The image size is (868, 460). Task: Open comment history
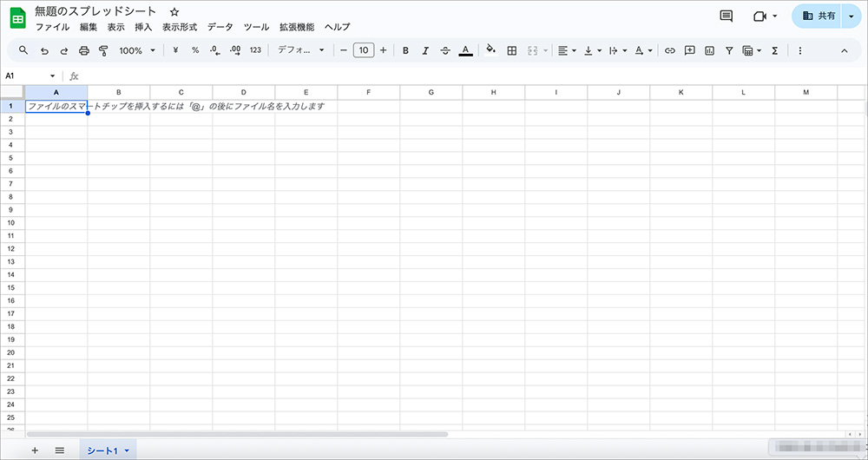pyautogui.click(x=727, y=16)
